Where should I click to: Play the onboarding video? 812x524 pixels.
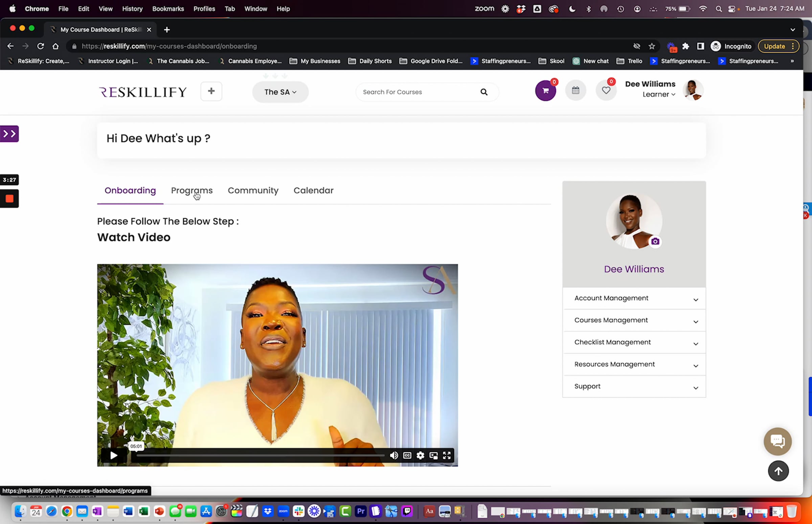pyautogui.click(x=114, y=456)
